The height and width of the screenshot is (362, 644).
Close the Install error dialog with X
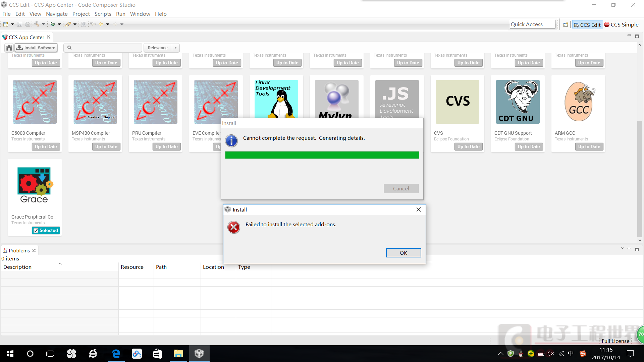418,209
